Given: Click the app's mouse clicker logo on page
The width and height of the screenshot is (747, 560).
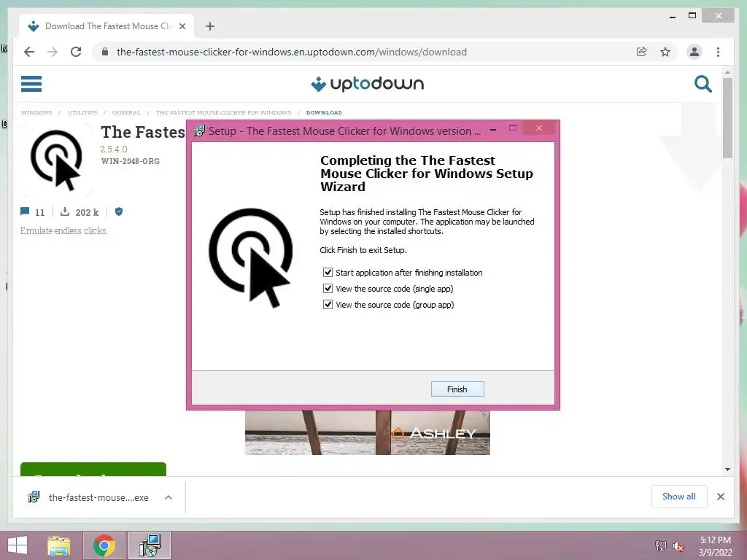Looking at the screenshot, I should coord(56,160).
